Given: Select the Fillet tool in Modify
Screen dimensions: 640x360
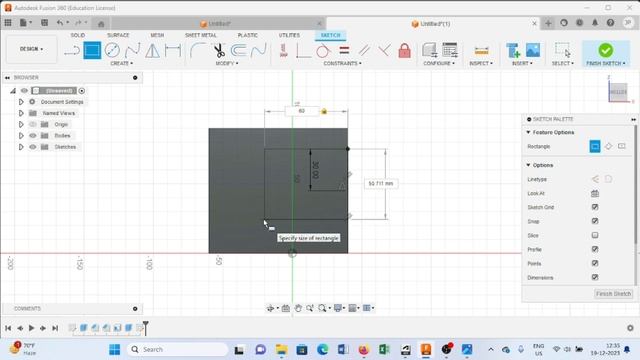Looking at the screenshot, I should [198, 51].
